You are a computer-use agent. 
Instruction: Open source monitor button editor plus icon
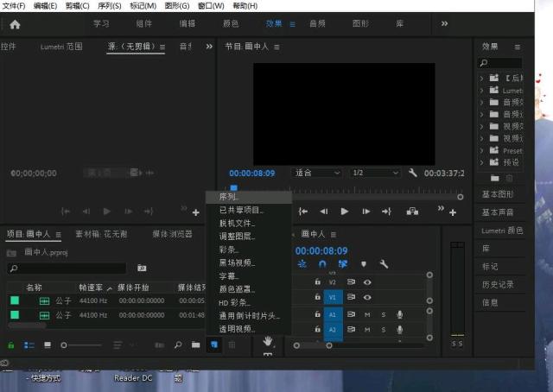196,212
